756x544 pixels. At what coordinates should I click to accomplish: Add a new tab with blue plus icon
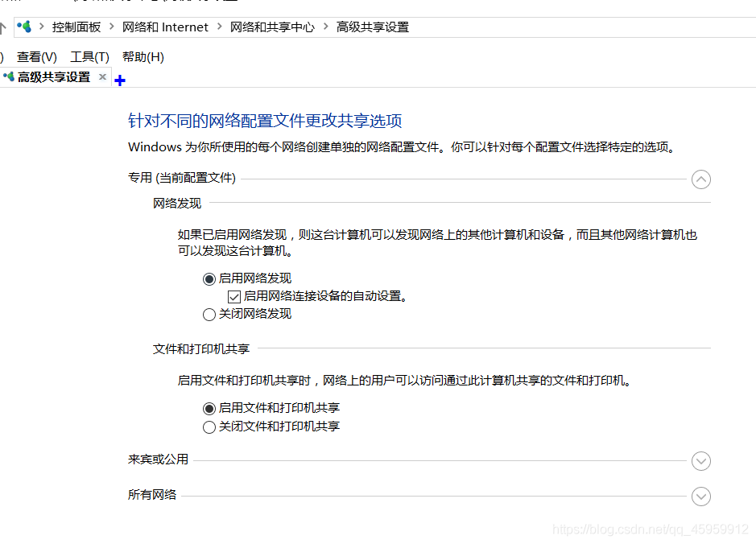(120, 80)
